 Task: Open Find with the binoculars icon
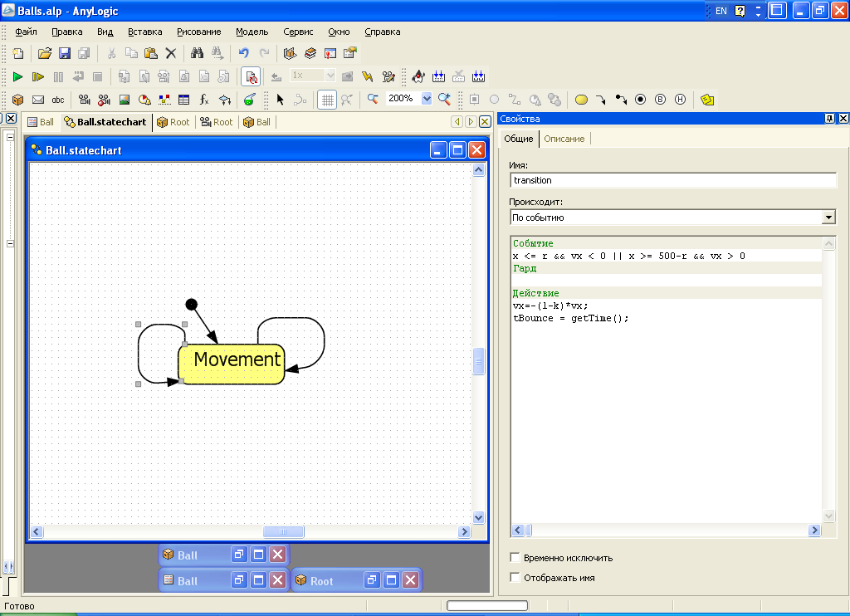[197, 53]
